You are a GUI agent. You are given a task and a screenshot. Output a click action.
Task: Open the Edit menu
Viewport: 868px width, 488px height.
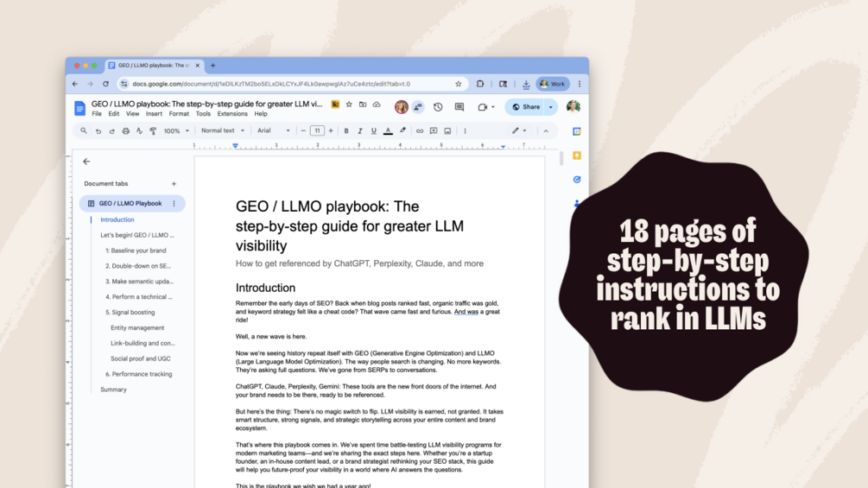click(x=113, y=114)
